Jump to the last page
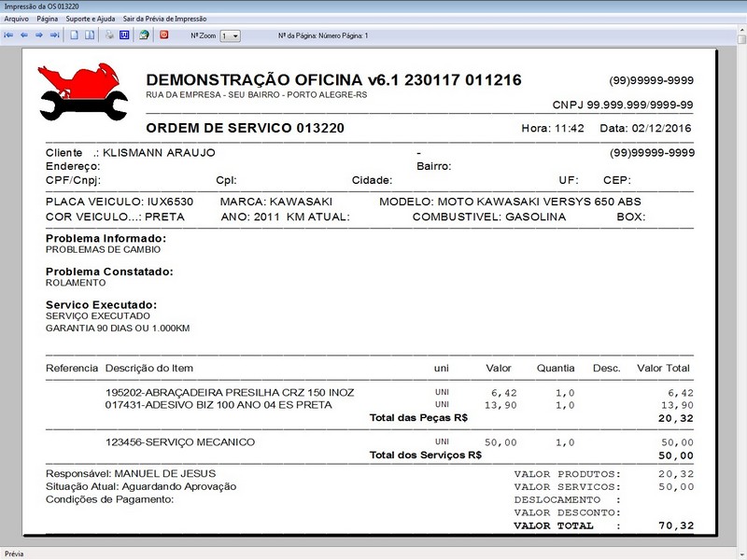Image resolution: width=747 pixels, height=560 pixels. 52,35
